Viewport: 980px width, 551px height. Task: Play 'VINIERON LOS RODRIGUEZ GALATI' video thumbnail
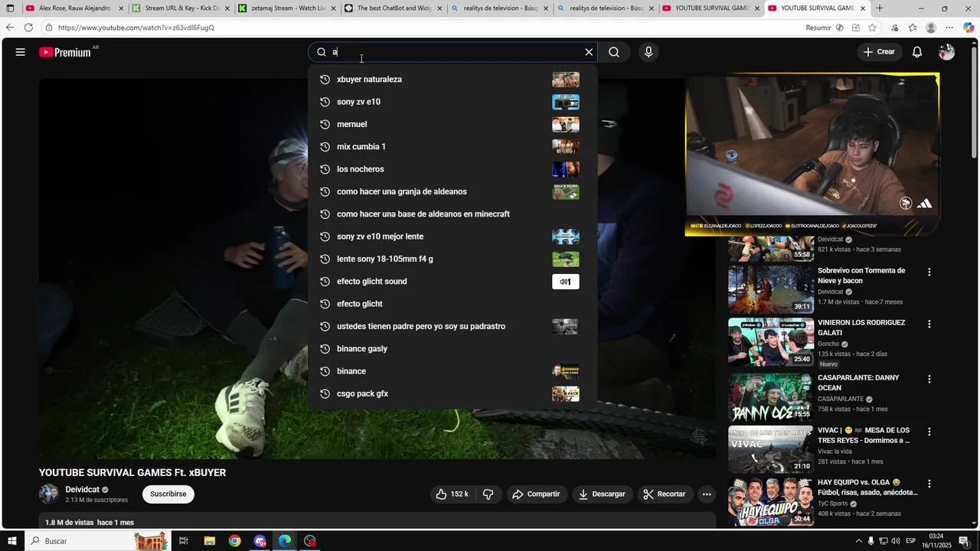click(x=770, y=342)
